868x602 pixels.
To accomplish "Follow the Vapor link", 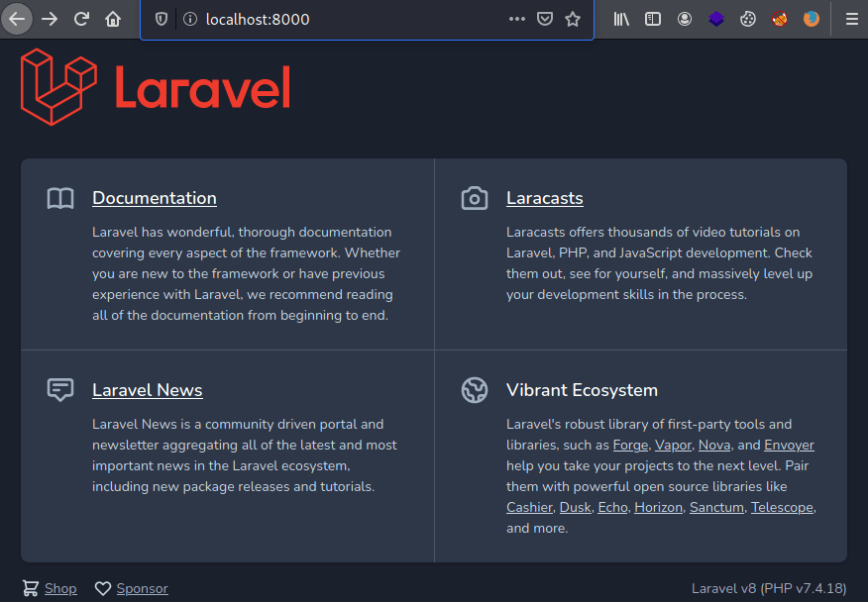I will (673, 445).
